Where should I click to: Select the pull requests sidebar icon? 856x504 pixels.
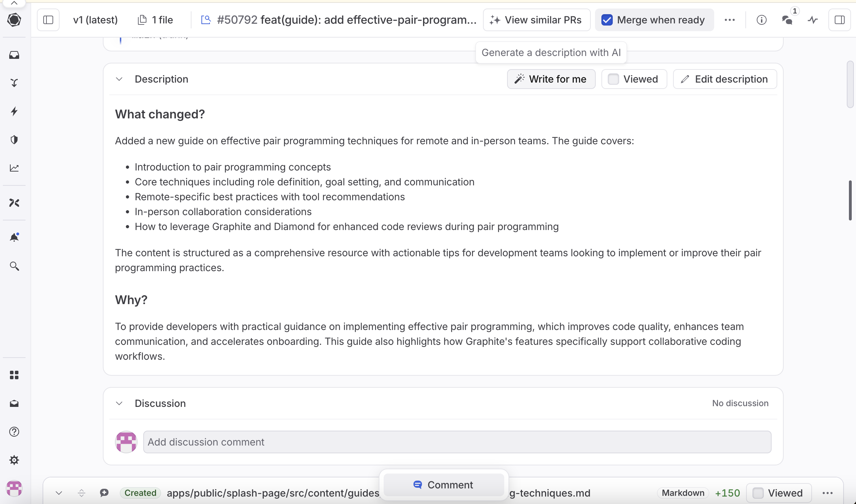click(x=14, y=82)
